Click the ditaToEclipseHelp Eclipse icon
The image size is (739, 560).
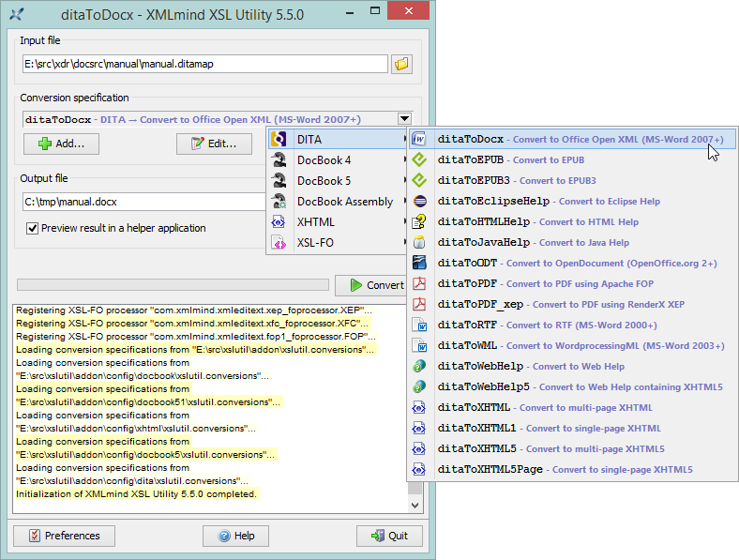[x=419, y=202]
